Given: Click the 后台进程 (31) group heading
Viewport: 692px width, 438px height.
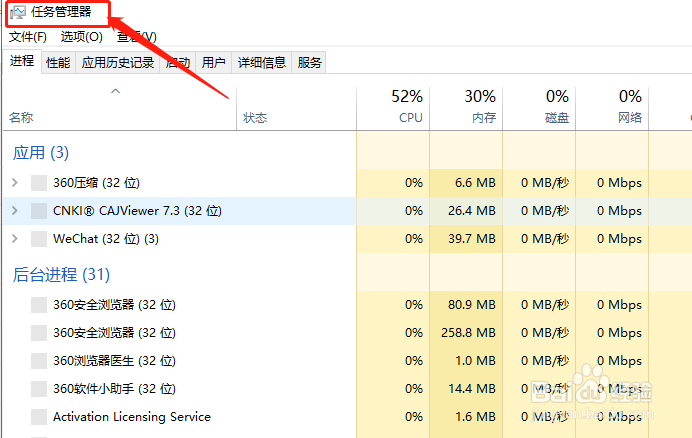Looking at the screenshot, I should click(x=61, y=275).
